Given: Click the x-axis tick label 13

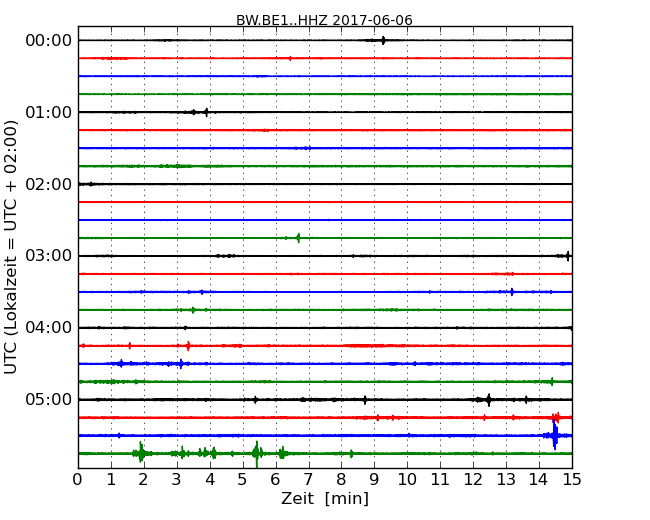Looking at the screenshot, I should pyautogui.click(x=506, y=479).
